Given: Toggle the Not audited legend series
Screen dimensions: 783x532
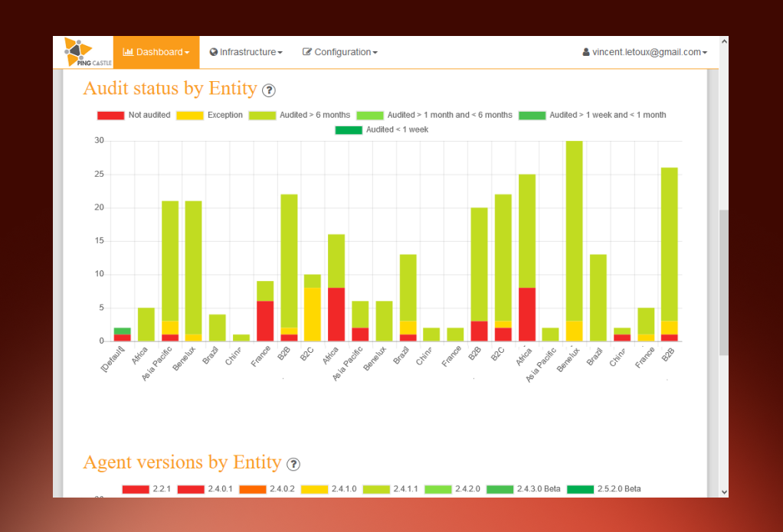Looking at the screenshot, I should (134, 116).
